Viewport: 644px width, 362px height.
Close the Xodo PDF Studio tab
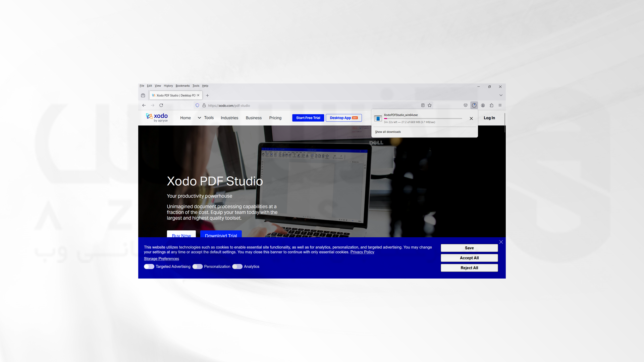coord(198,95)
